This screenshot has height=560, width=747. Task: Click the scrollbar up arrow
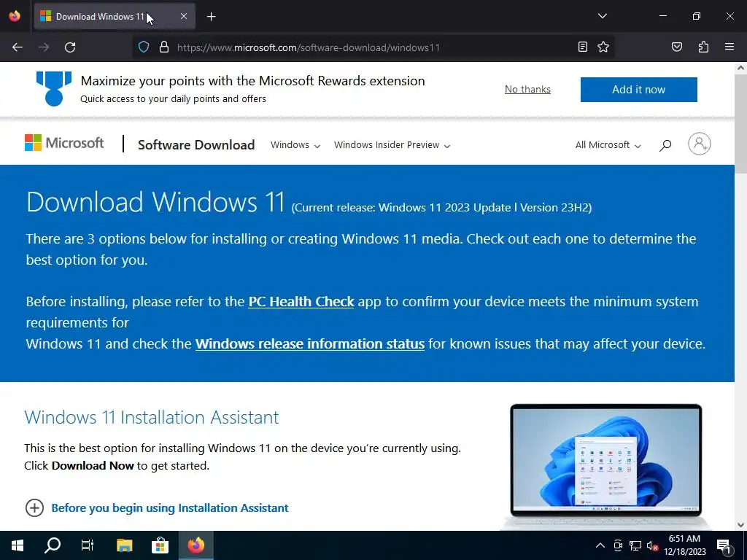740,68
